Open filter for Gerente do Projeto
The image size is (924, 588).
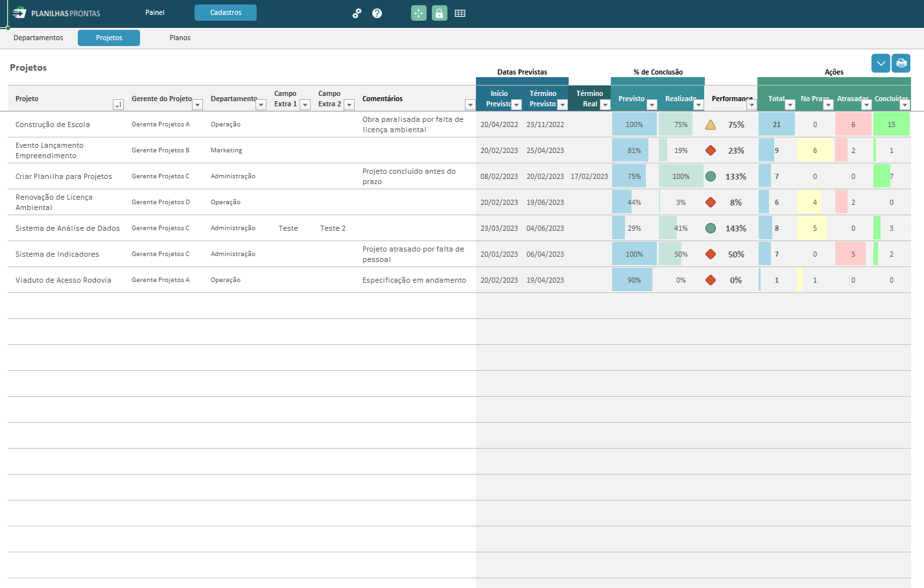pos(197,105)
